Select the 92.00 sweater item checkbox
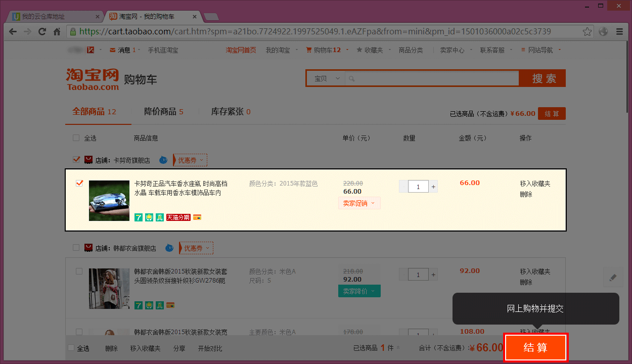 tap(79, 271)
